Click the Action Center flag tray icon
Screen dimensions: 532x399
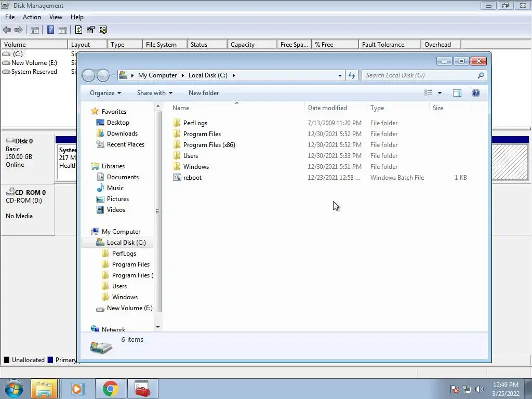pyautogui.click(x=455, y=389)
